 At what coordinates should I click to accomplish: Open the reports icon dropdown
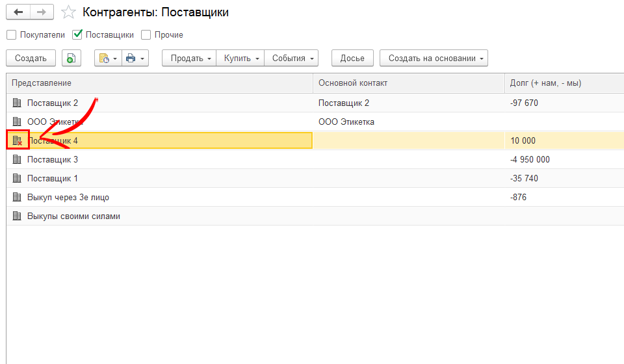point(107,58)
